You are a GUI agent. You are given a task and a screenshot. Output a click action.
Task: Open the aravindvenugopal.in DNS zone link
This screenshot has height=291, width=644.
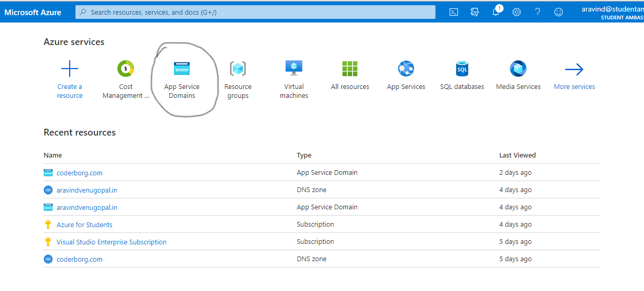pyautogui.click(x=87, y=190)
